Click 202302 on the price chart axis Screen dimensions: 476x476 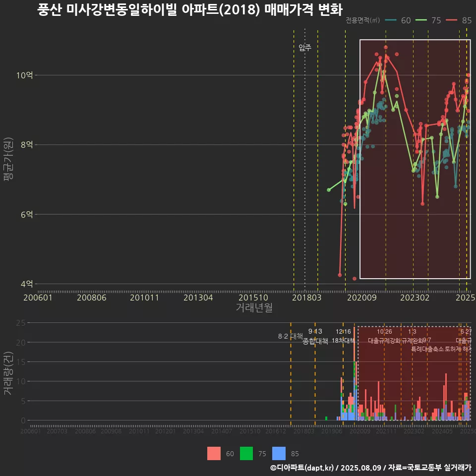pyautogui.click(x=415, y=297)
